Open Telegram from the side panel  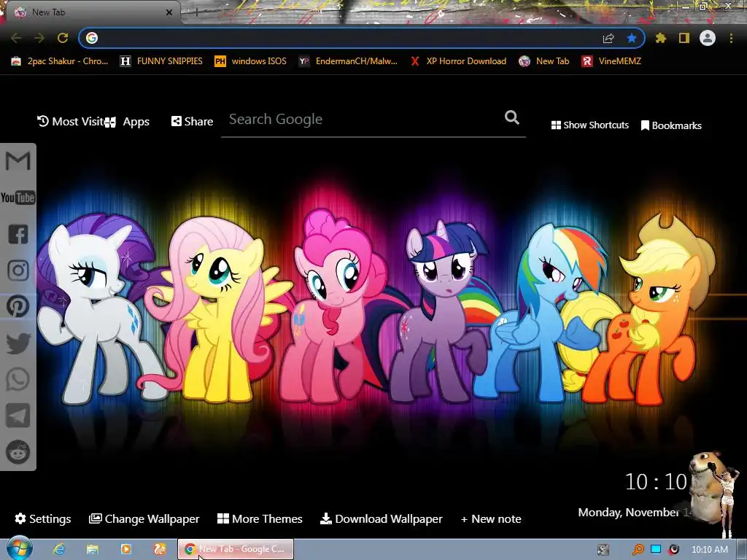(18, 416)
